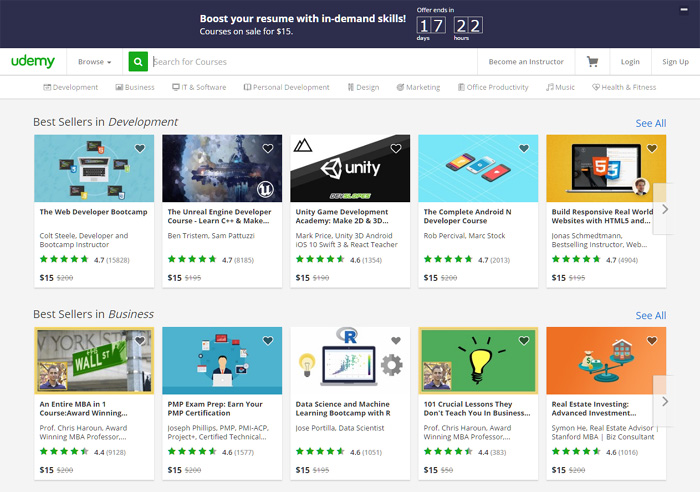Open the Marketing category
Screen dimensions: 700x492
(418, 87)
